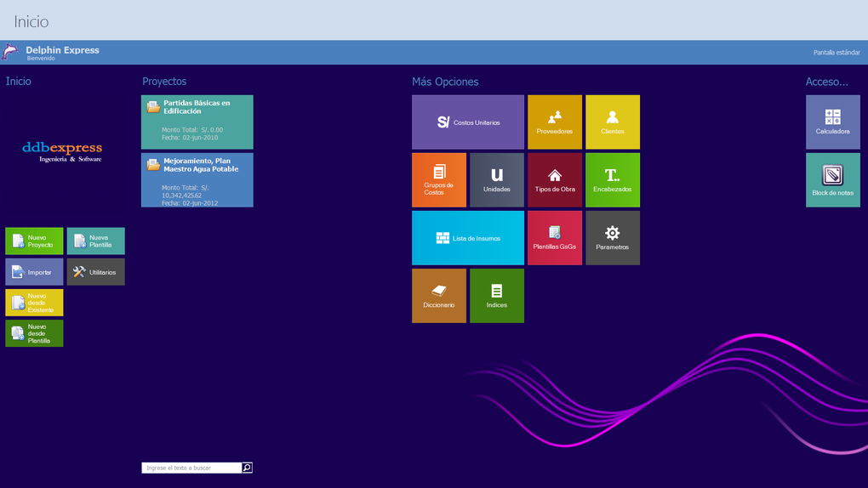
Task: Click the Delphin Express dolphin logo
Action: [10, 52]
